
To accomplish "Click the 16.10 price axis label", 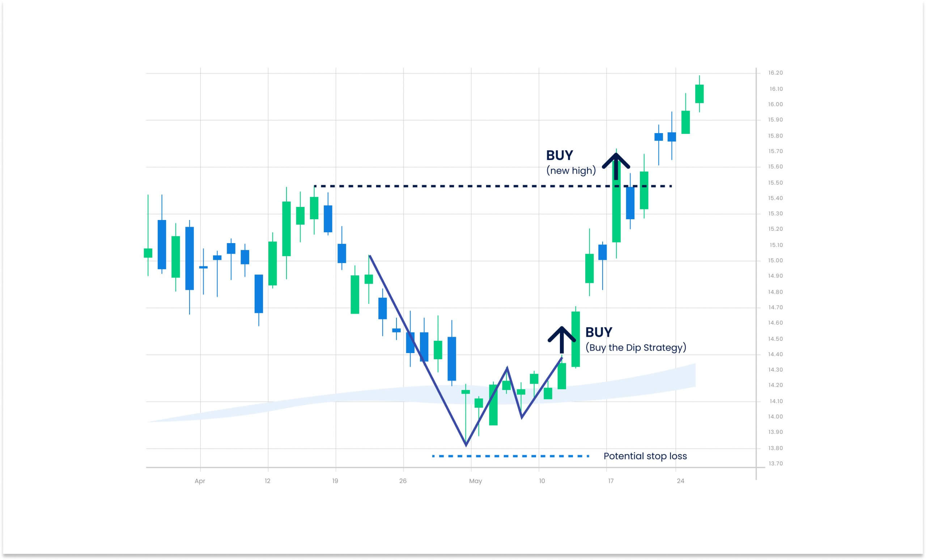I will 776,89.
